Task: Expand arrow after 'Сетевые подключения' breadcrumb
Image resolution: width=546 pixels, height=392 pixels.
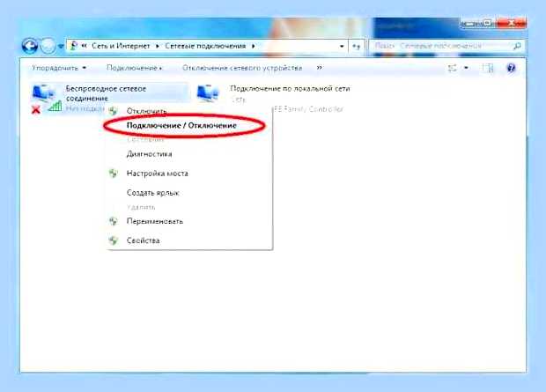Action: 253,46
